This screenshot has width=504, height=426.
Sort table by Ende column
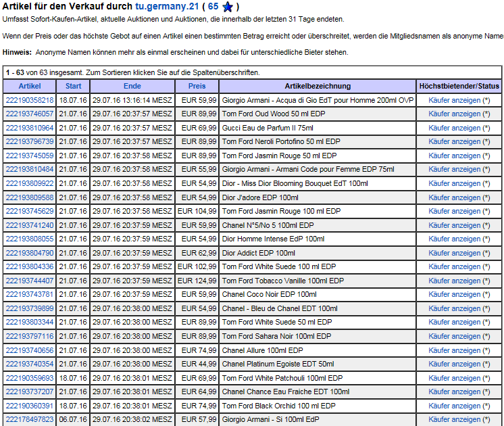click(x=132, y=86)
